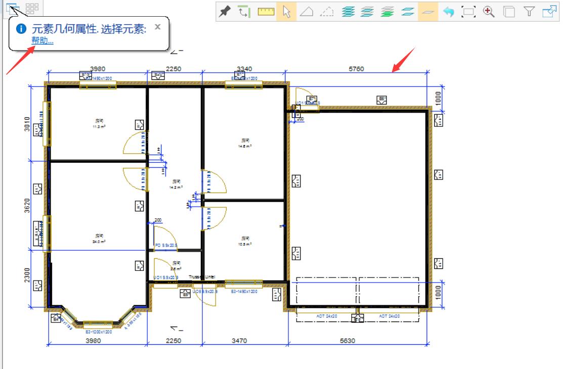
Task: Click the detach window arrow icon
Action: pos(550,12)
